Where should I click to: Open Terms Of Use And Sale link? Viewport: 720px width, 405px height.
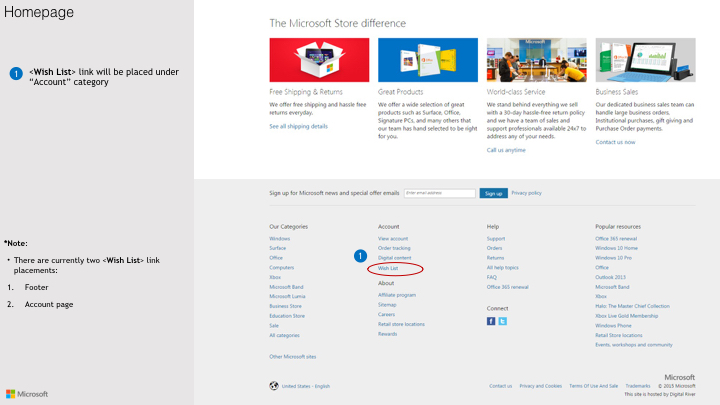coord(594,386)
